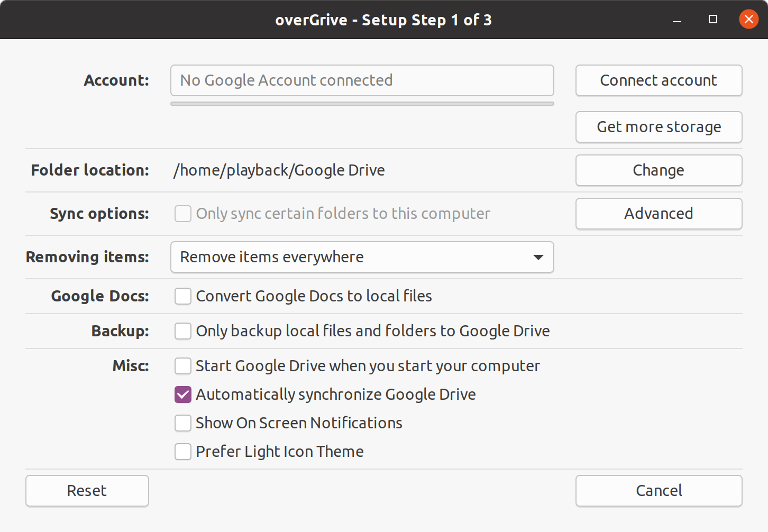
Task: Select the Account text field
Action: pos(362,80)
